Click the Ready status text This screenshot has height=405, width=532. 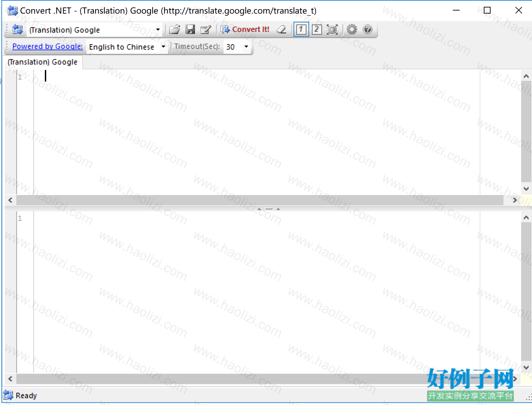[26, 395]
